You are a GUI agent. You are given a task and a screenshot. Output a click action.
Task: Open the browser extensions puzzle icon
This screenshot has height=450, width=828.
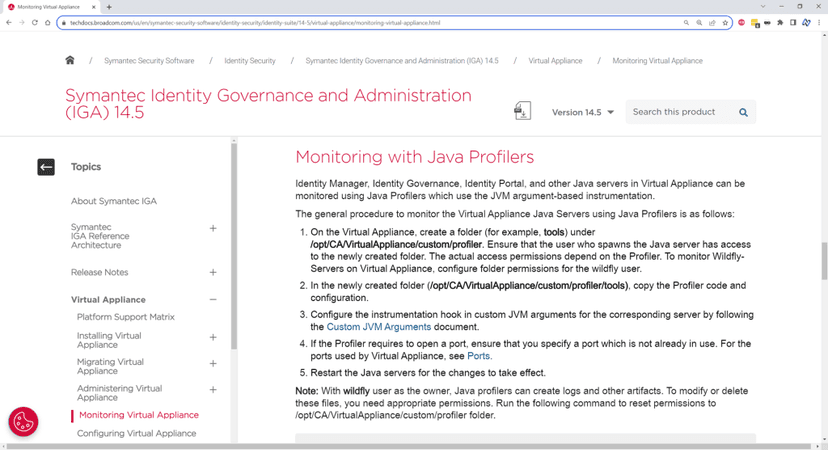click(x=780, y=22)
